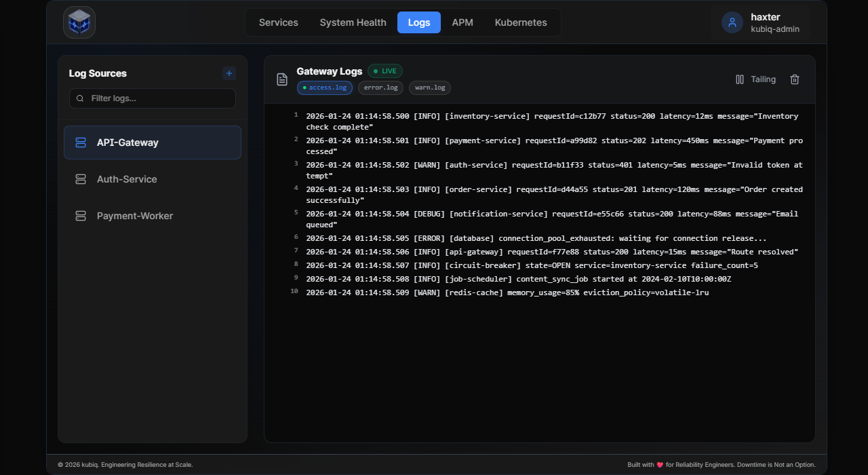Clear logs with the trash icon
868x475 pixels.
795,79
